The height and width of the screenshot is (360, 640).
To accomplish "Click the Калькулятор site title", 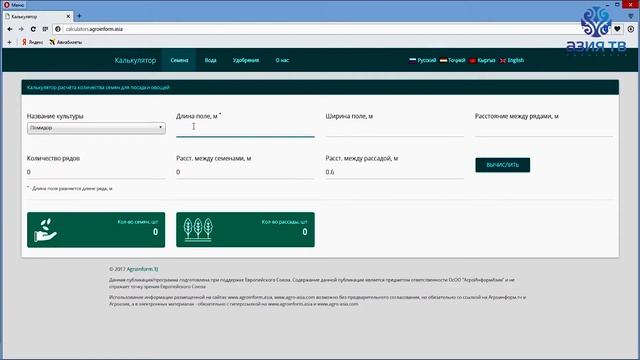I will click(x=135, y=60).
